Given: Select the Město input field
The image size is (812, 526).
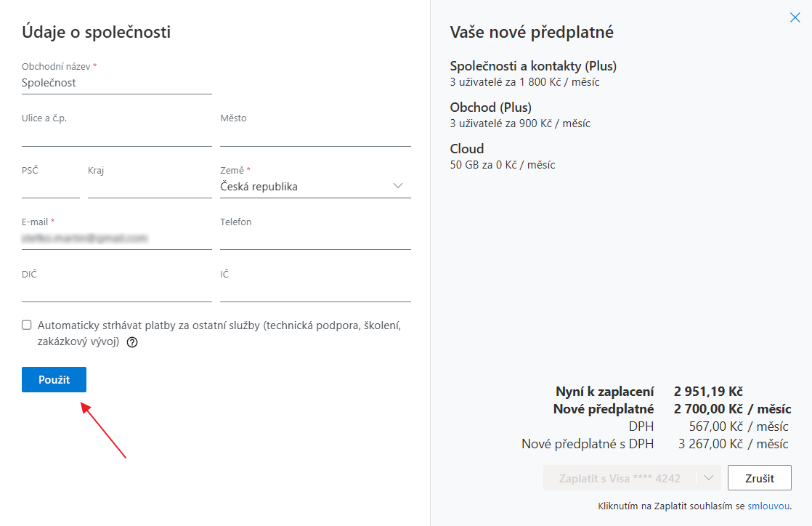Looking at the screenshot, I should pyautogui.click(x=315, y=136).
